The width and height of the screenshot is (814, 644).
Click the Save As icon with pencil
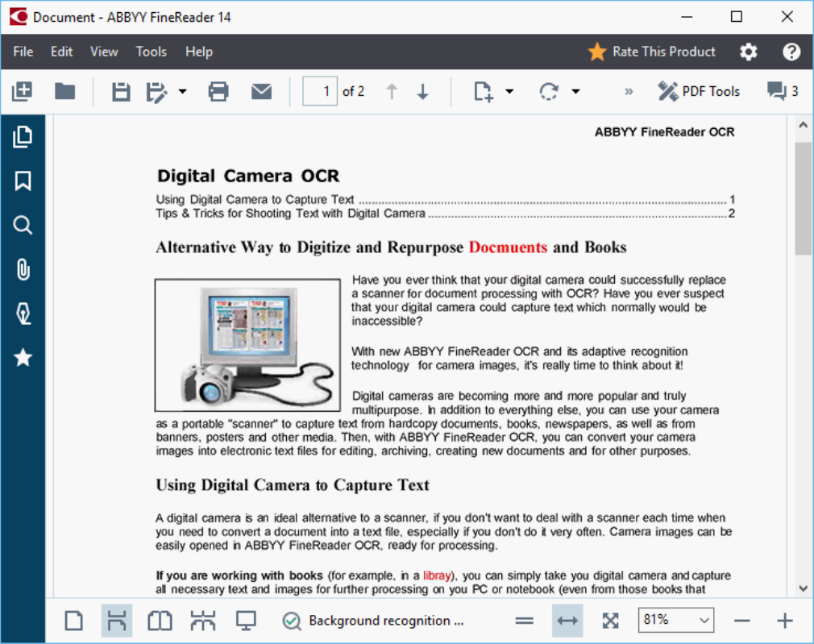coord(156,92)
